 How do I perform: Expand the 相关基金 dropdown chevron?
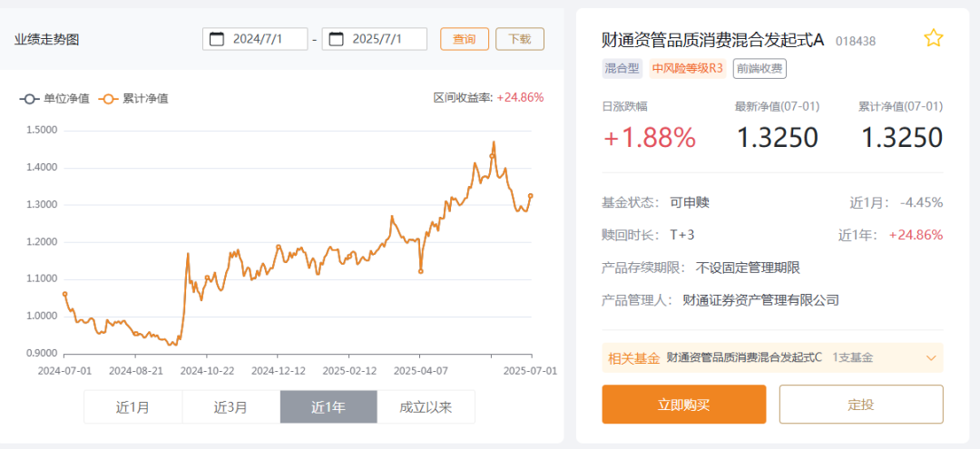(x=930, y=357)
